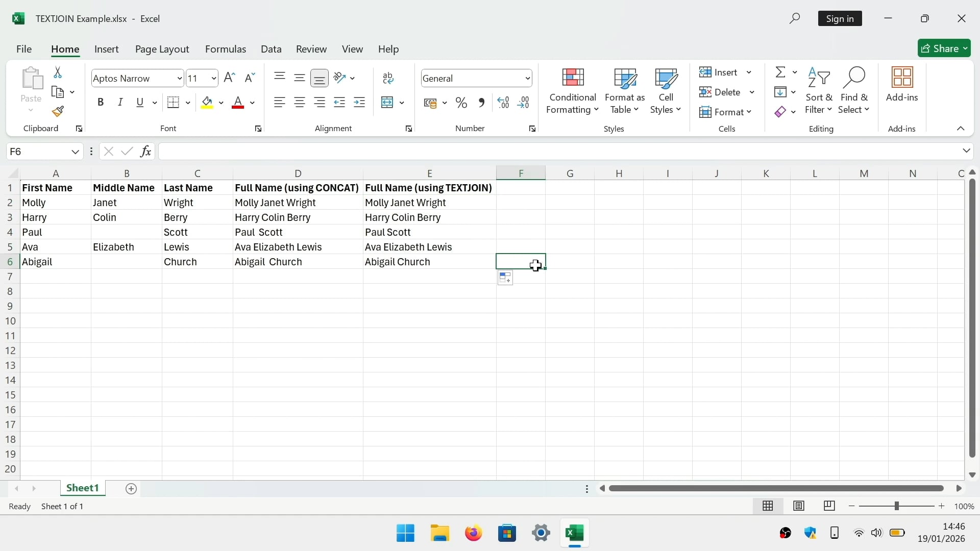980x551 pixels.
Task: Click the Wrap Text icon
Action: (x=388, y=78)
